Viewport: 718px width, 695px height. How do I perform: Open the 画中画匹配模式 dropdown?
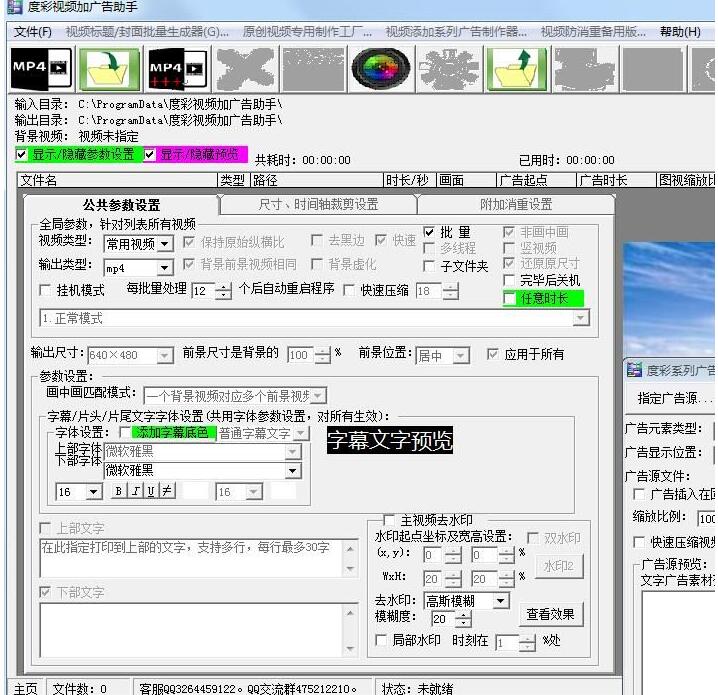click(319, 396)
